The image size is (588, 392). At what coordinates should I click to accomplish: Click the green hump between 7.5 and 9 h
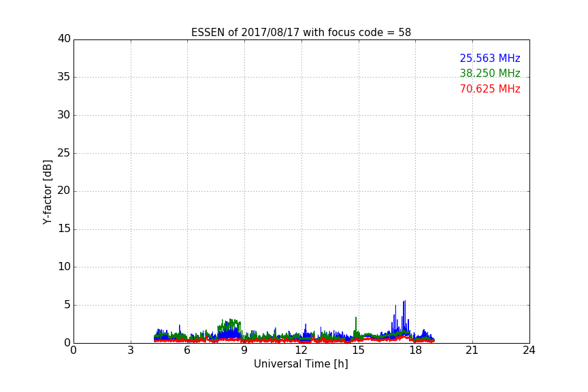coord(229,327)
